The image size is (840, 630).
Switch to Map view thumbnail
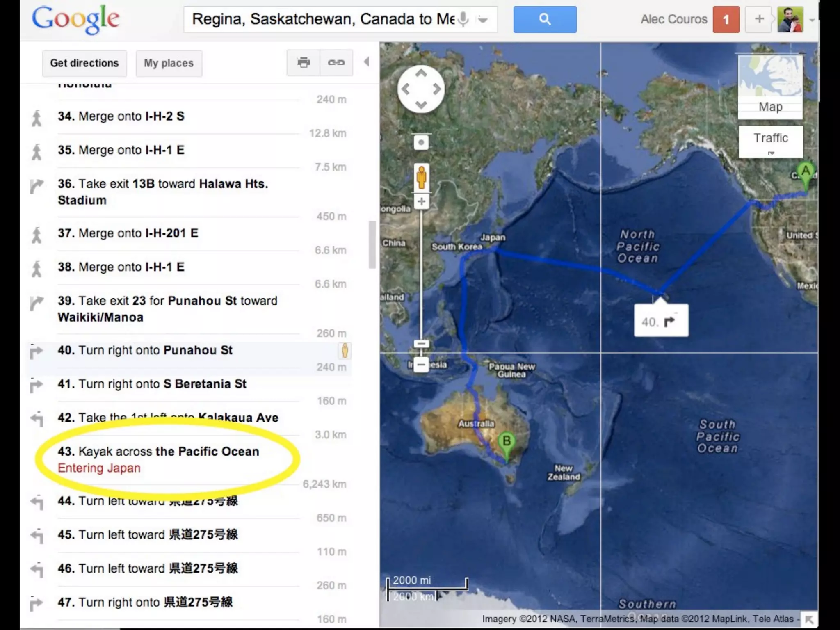(770, 86)
